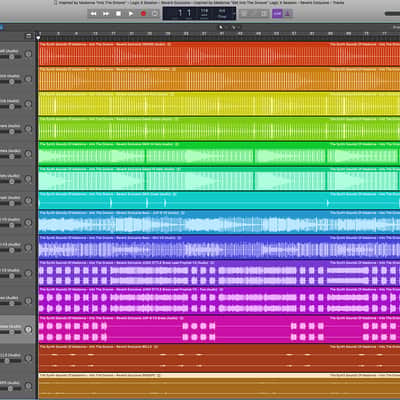
Task: Open the command-click tool menu above ruler
Action: coord(234,27)
